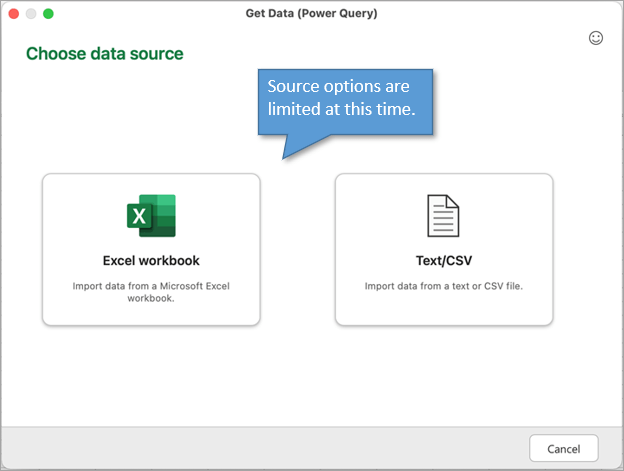Click the "Choose data source" heading
Screen dimensions: 624x471
104,53
